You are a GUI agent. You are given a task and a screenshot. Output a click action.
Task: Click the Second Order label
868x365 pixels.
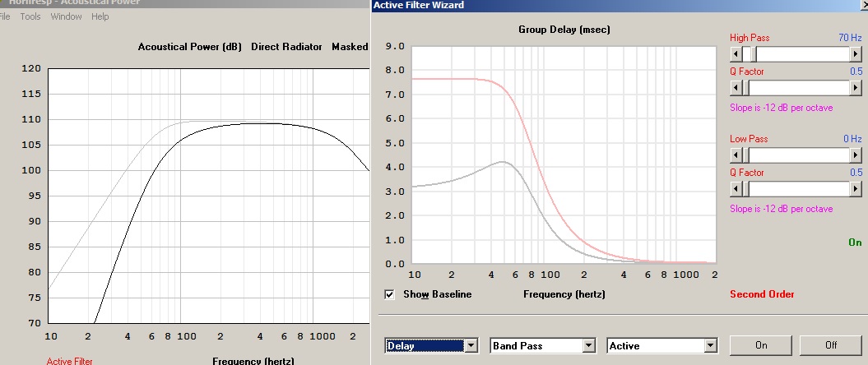point(762,294)
